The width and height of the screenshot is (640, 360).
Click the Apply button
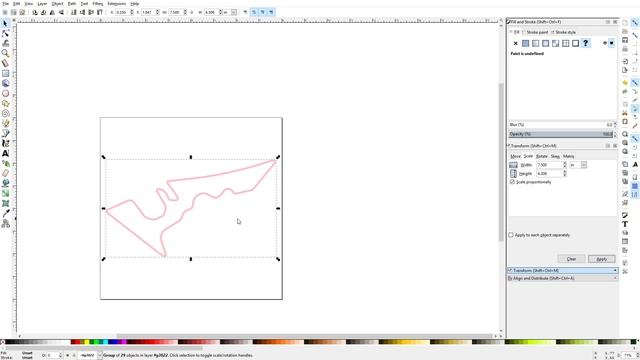[602, 259]
